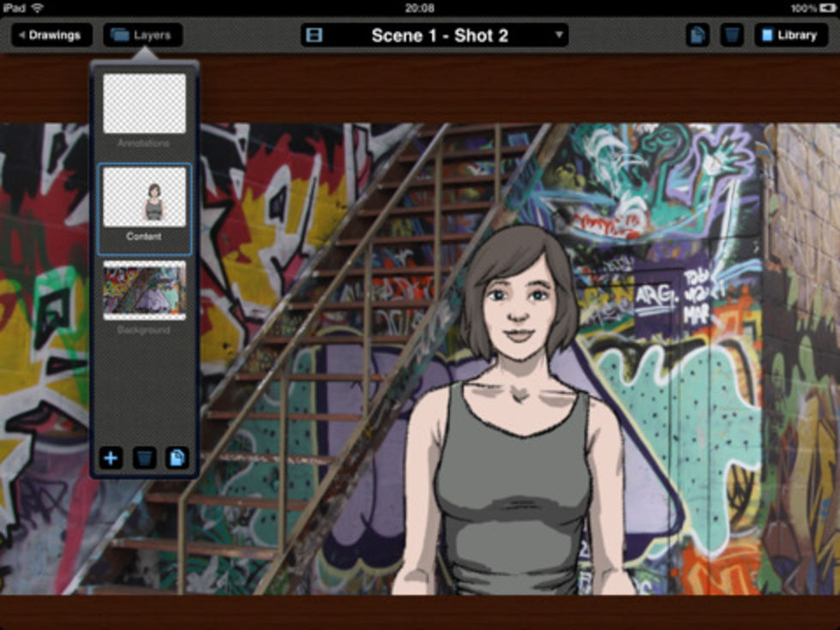Viewport: 840px width, 630px height.
Task: Toggle the Layers popover button
Action: (x=143, y=35)
